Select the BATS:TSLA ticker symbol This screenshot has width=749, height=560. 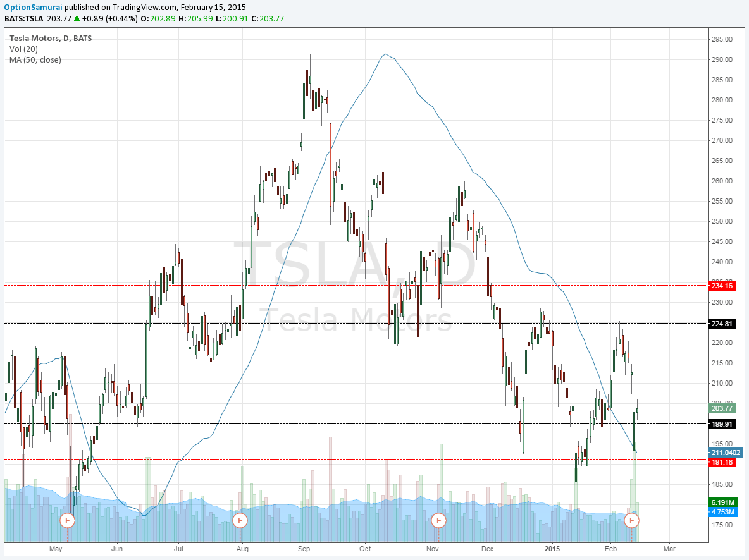tap(24, 18)
